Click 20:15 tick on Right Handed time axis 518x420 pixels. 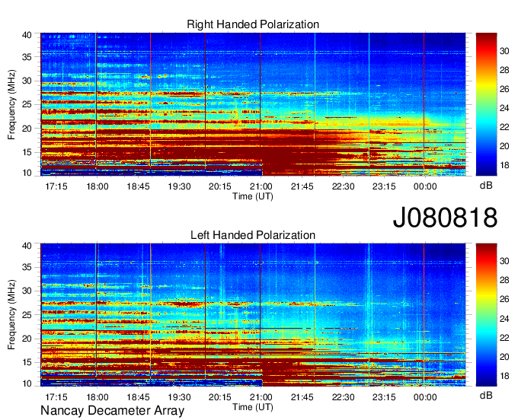click(x=220, y=186)
